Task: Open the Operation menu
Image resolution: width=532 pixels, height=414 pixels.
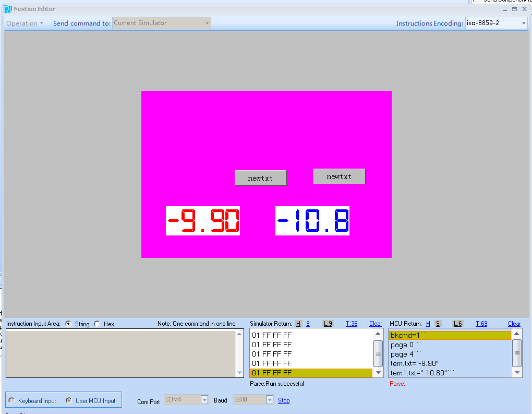Action: (x=25, y=23)
